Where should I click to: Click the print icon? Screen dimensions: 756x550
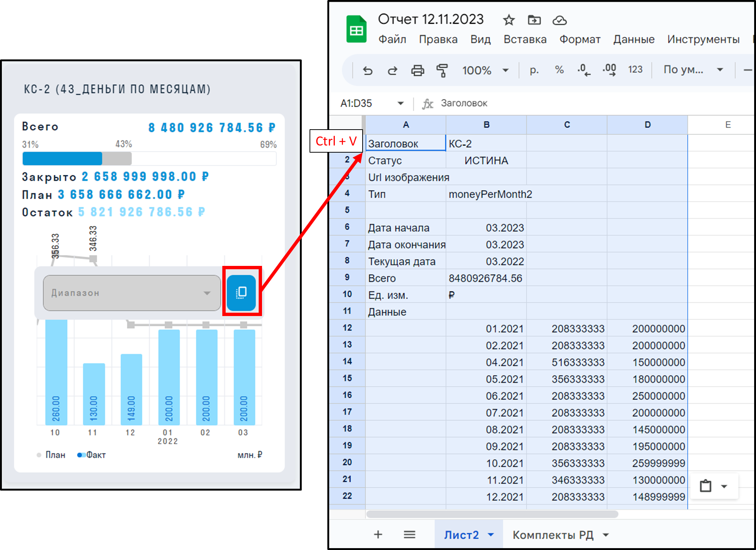[418, 70]
